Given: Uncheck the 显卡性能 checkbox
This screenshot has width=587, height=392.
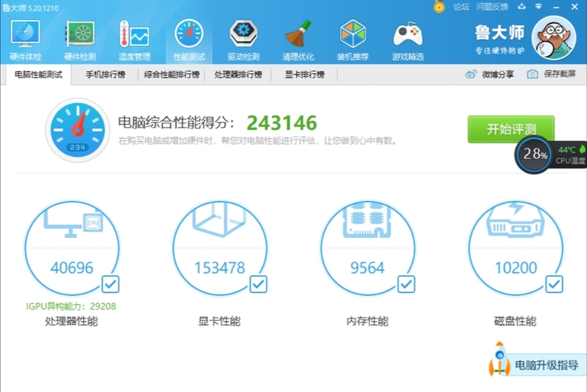Looking at the screenshot, I should point(258,284).
